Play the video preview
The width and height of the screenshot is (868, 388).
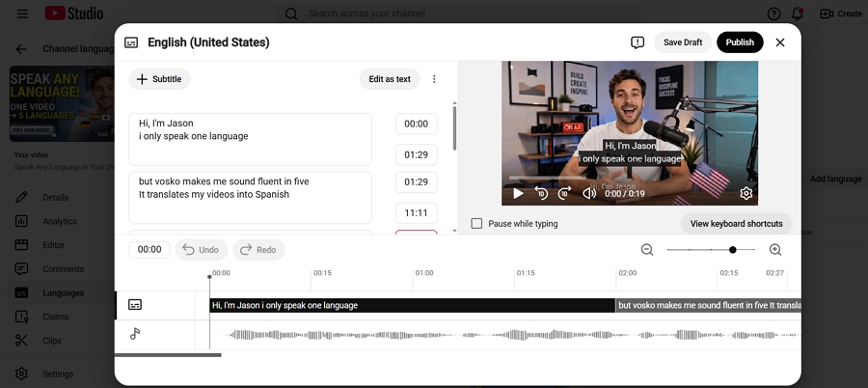click(518, 193)
